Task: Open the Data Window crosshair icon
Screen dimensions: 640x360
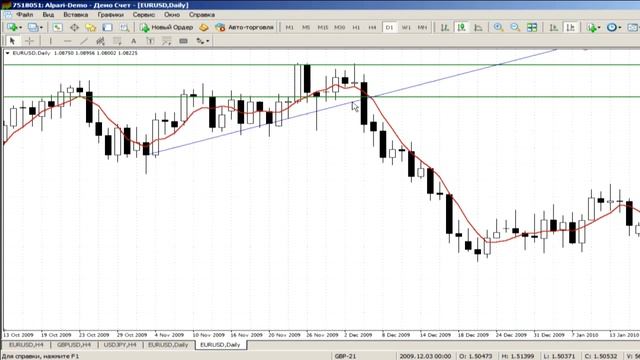Action: coord(74,27)
